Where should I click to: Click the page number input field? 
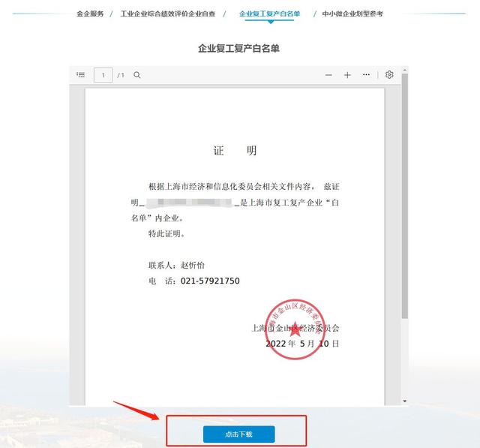(103, 75)
